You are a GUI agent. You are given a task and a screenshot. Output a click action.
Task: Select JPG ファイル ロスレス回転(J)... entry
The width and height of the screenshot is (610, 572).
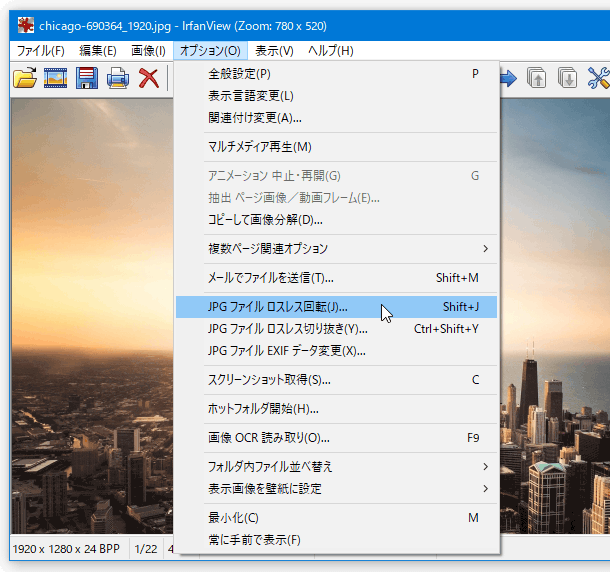point(337,307)
